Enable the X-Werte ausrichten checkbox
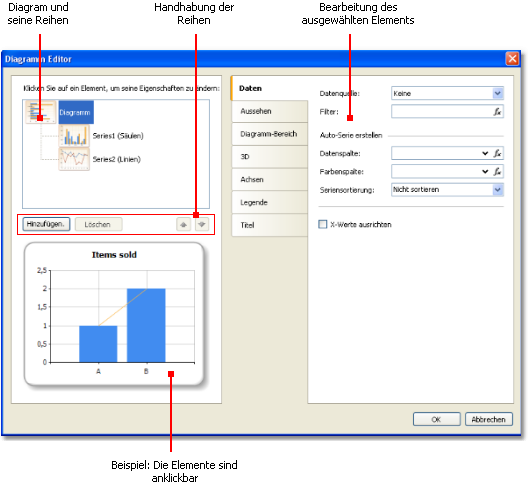The width and height of the screenshot is (528, 493). (323, 224)
